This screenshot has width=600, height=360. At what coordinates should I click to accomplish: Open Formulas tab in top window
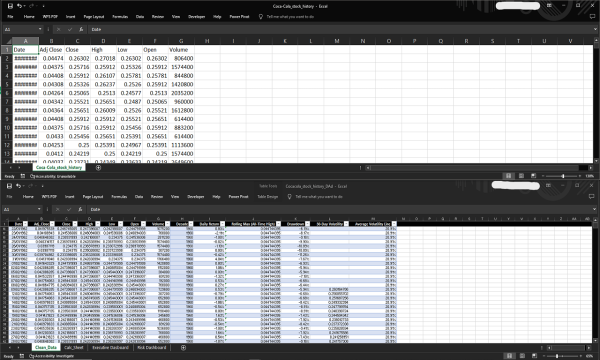pos(120,17)
